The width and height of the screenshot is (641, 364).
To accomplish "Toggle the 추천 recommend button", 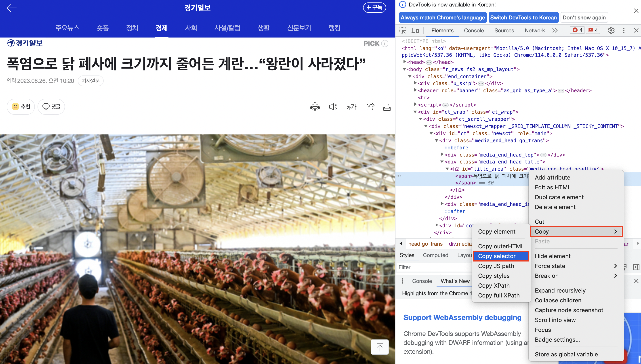I will click(21, 107).
